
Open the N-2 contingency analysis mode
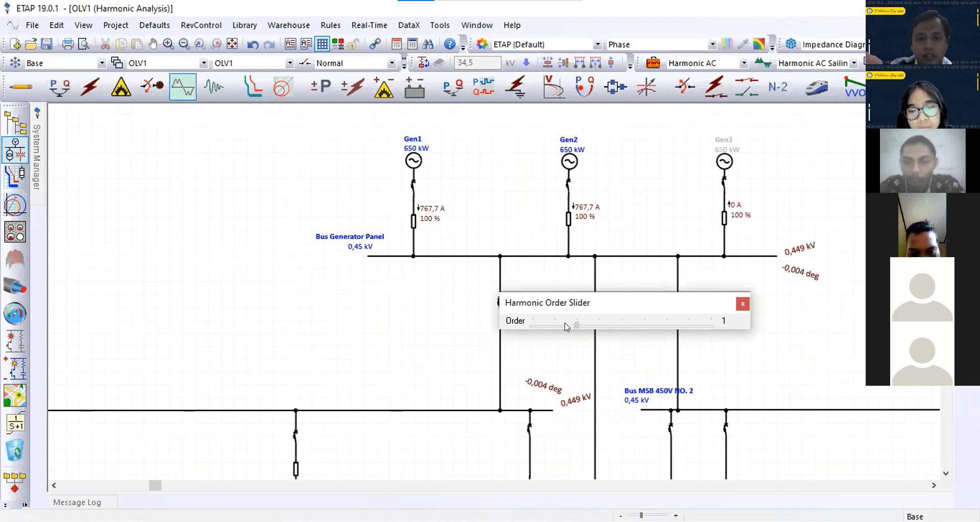[x=777, y=87]
